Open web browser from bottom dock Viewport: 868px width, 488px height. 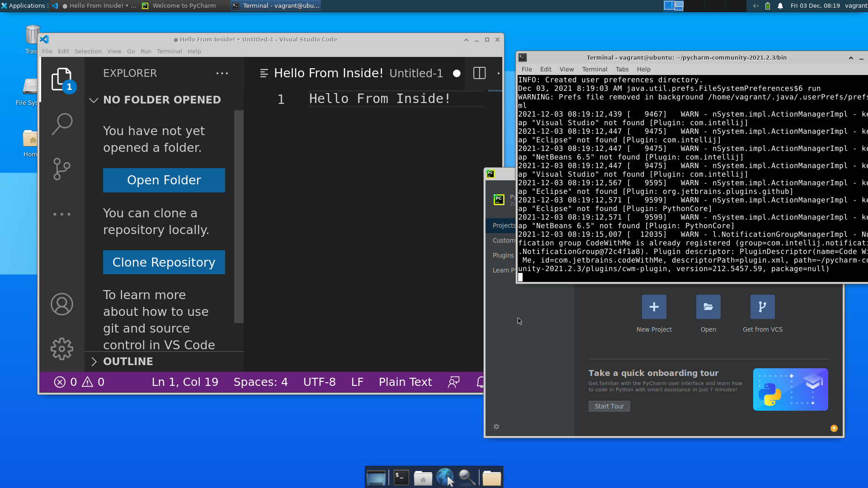coord(445,477)
